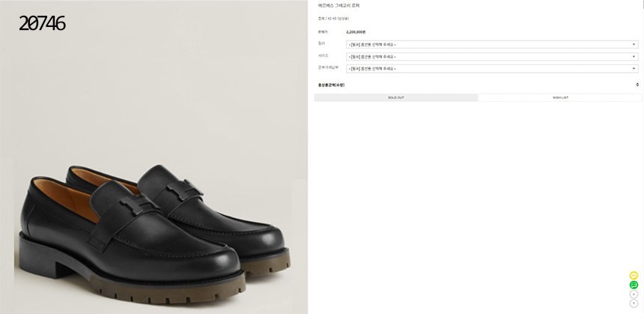The width and height of the screenshot is (644, 314).
Task: Click the 2,200,000 won price text
Action: click(356, 32)
